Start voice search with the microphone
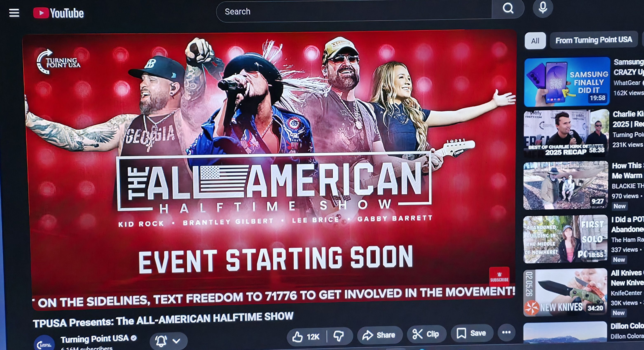Viewport: 644px width, 350px height. click(x=543, y=7)
